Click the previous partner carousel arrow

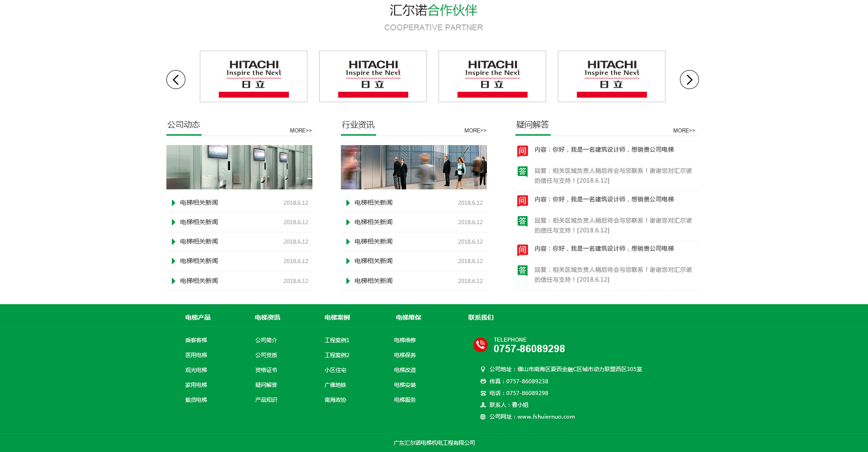(176, 80)
